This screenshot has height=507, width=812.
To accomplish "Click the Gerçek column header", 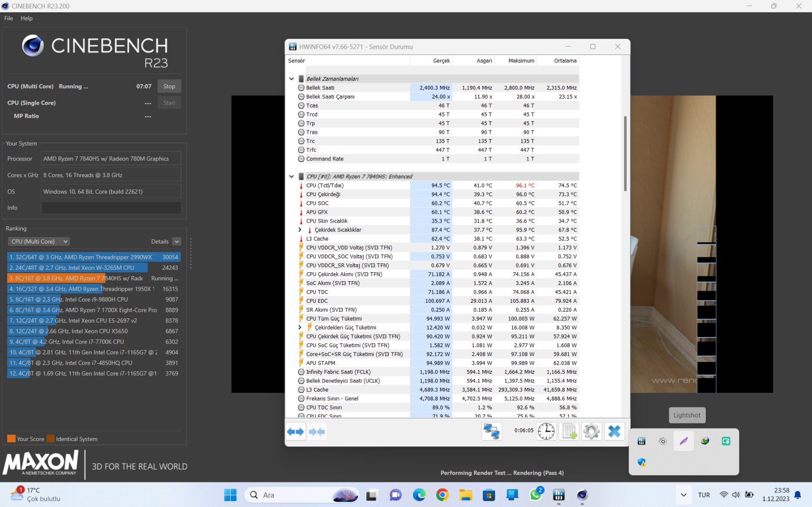I will coord(431,61).
